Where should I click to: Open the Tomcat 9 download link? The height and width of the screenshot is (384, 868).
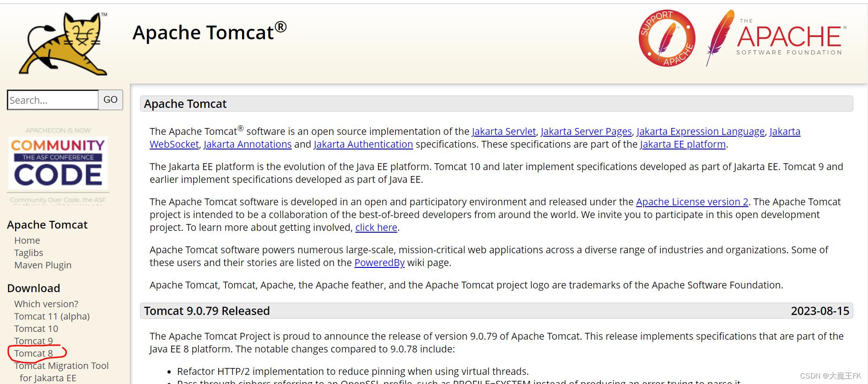(x=33, y=341)
